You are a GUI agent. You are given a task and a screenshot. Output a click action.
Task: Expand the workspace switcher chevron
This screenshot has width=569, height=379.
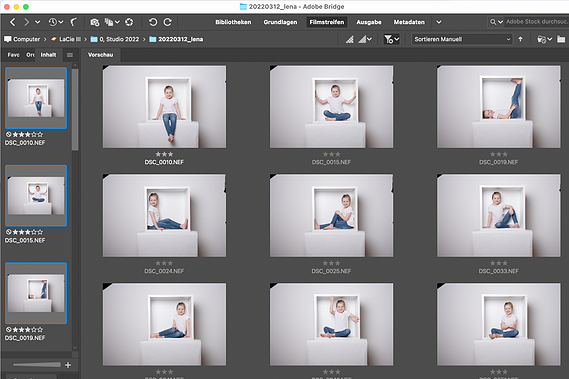coord(439,22)
